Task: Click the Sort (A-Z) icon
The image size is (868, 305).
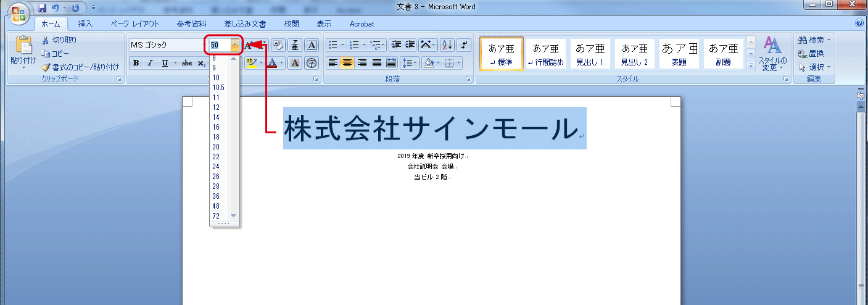Action: pyautogui.click(x=447, y=45)
